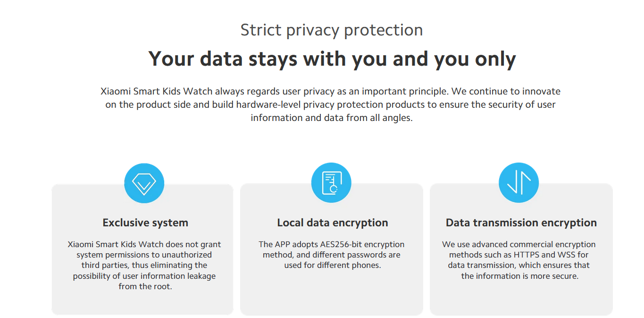Screen dimensions: 644x318
Task: Click 'the information is more secure.' line
Action: point(520,276)
